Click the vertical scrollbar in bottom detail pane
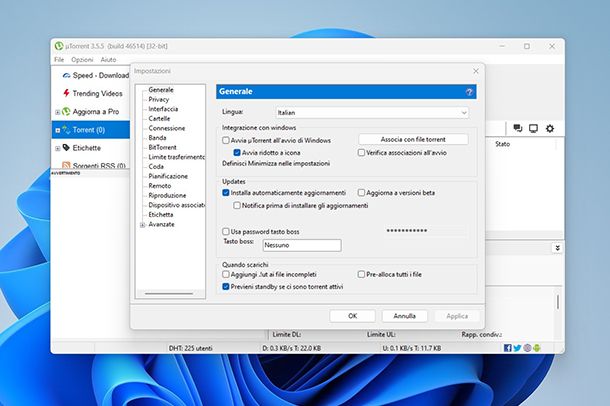The image size is (610, 406). point(558,302)
